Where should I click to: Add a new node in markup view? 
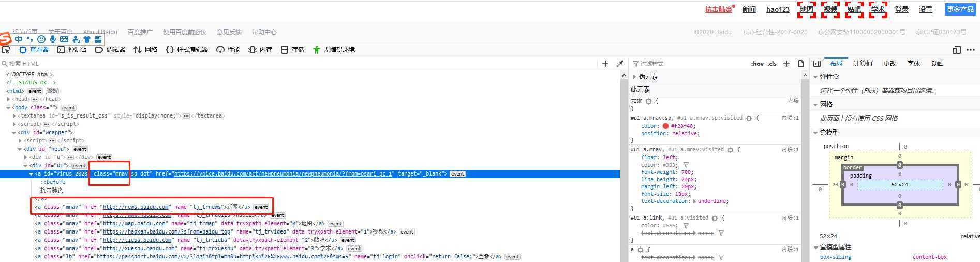coord(605,64)
